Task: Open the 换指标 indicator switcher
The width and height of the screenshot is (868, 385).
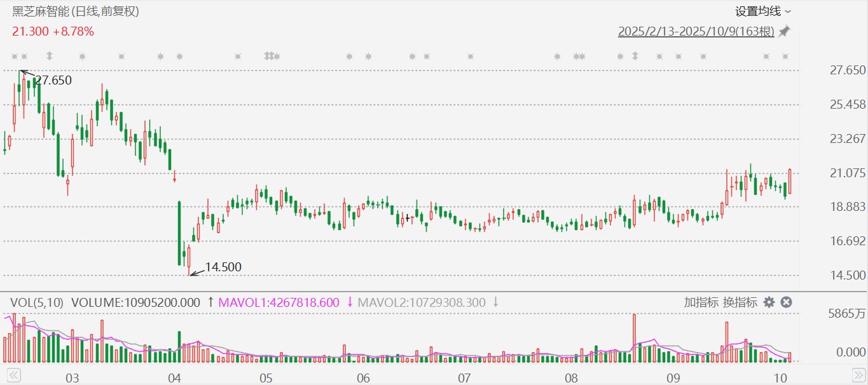Action: pyautogui.click(x=740, y=302)
